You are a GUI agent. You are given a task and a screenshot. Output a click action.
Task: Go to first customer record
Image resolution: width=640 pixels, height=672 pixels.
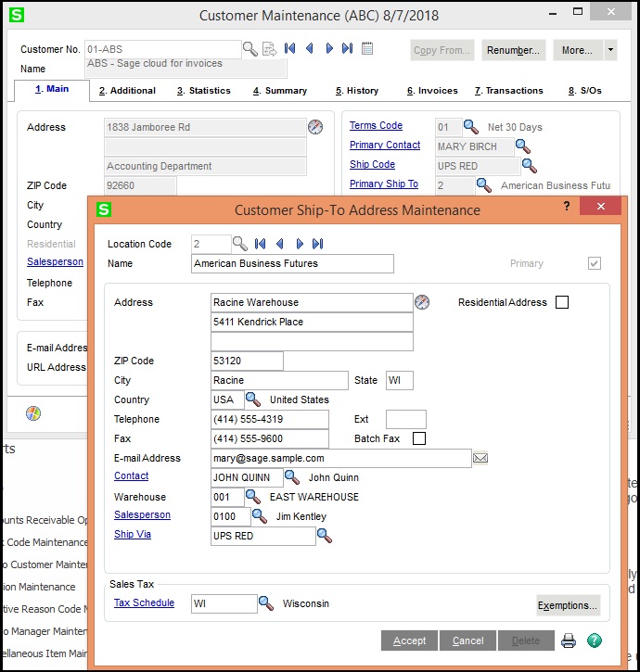coord(290,48)
